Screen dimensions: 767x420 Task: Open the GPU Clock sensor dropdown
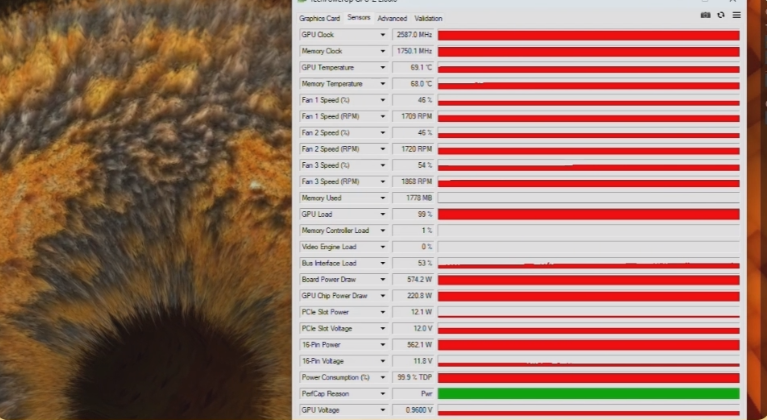383,35
